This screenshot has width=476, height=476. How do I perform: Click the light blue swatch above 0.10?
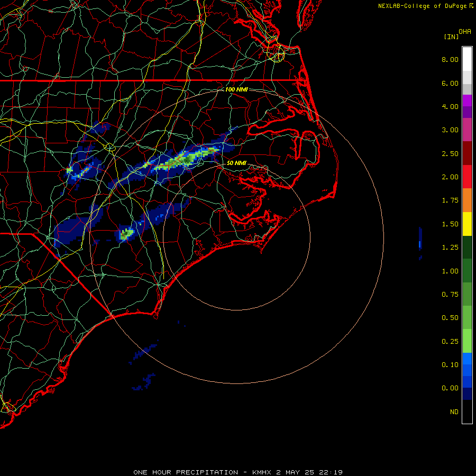(x=467, y=359)
